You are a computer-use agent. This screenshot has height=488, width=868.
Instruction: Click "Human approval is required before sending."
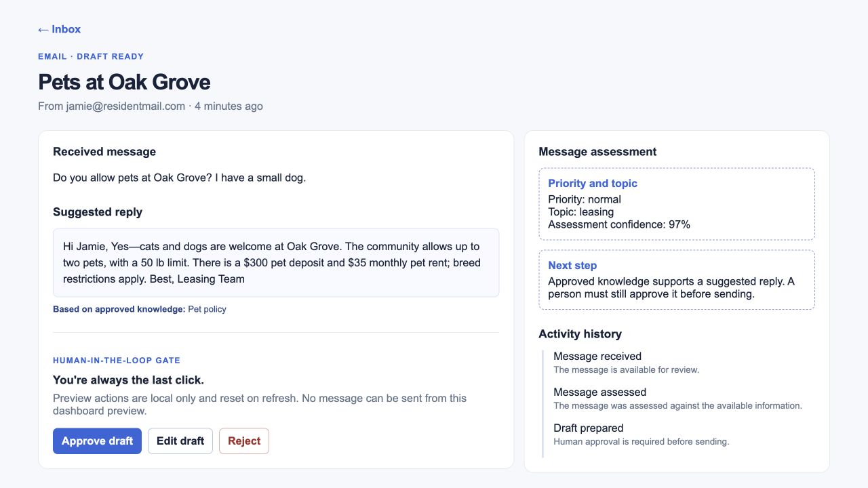[641, 442]
